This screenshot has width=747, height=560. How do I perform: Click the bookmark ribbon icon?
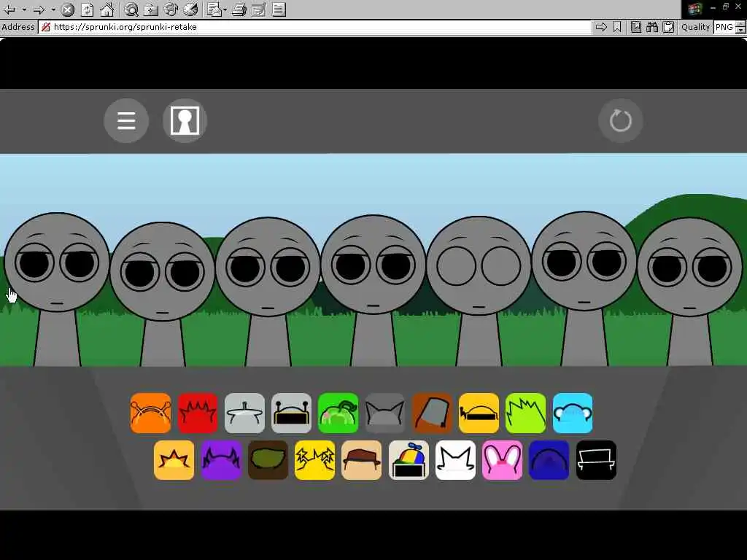tap(617, 27)
